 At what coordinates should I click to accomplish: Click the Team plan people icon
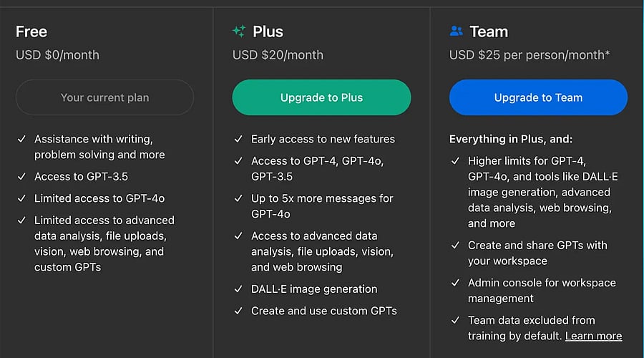[x=456, y=32]
